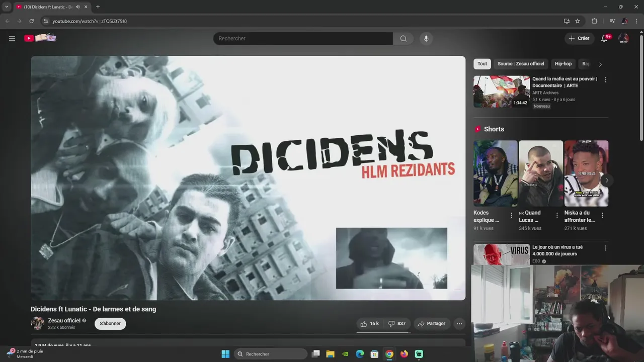The height and width of the screenshot is (362, 644).
Task: Click the Shorts section heading
Action: point(494,129)
